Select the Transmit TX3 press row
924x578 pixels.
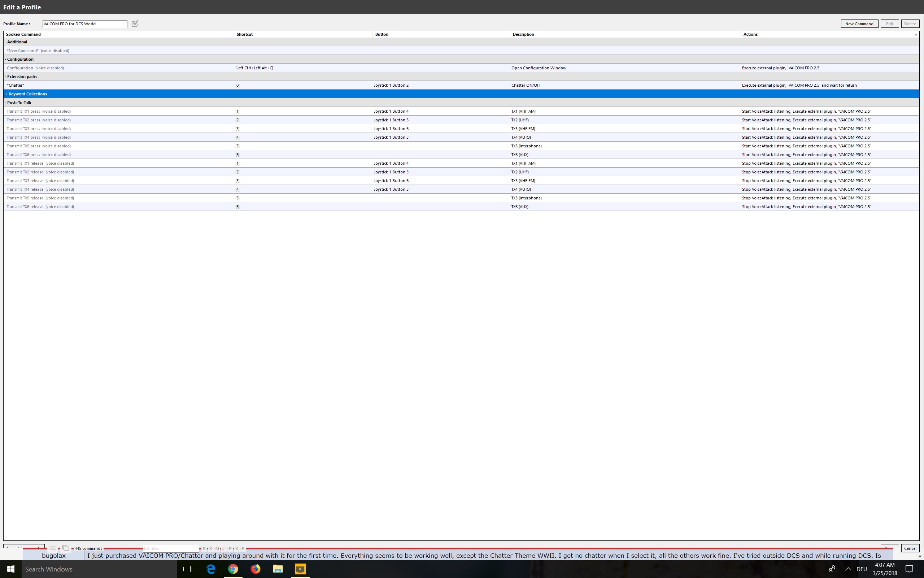point(461,129)
